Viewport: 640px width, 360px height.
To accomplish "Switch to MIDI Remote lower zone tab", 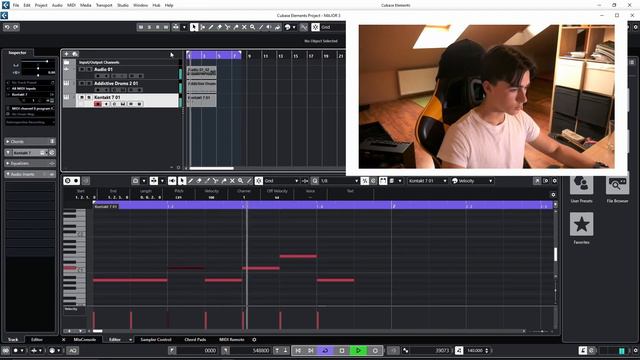I will pos(231,340).
